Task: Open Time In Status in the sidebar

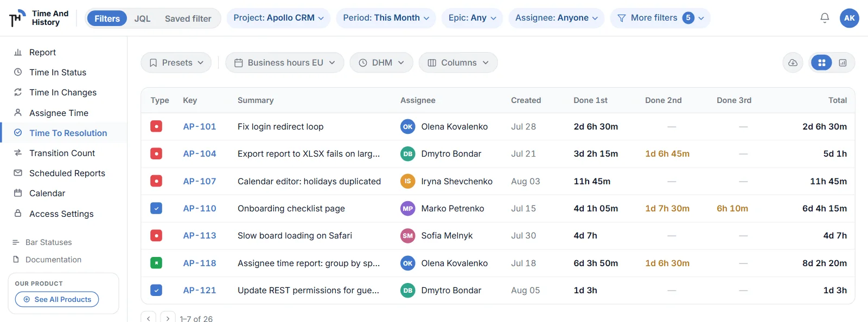Action: tap(64, 73)
